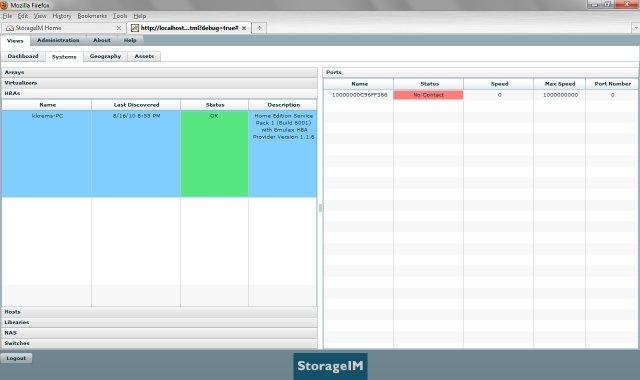Sort HBAs by Status column header
Image resolution: width=640 pixels, height=380 pixels.
215,105
